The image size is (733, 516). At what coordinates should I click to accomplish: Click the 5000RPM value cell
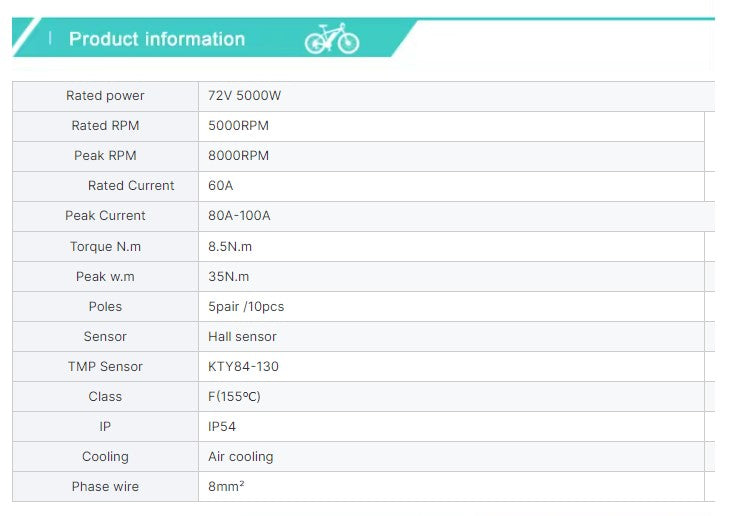(x=238, y=126)
